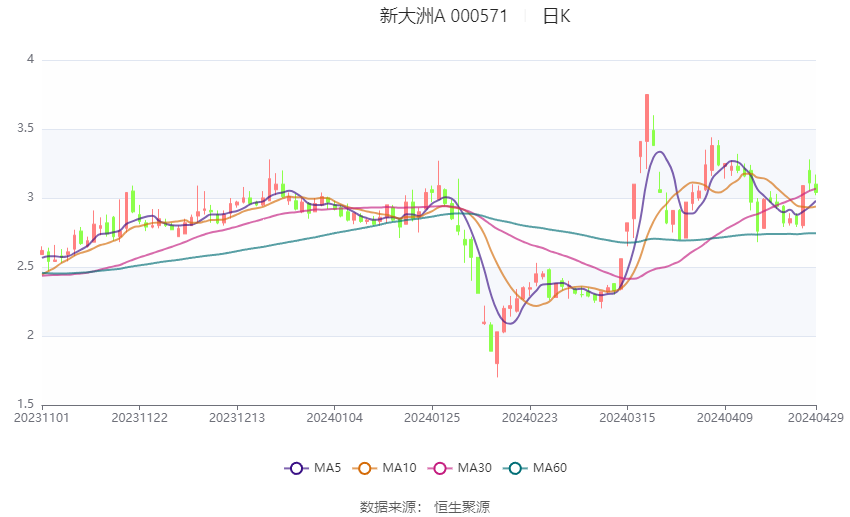Click the y-axis label 4

pos(30,59)
